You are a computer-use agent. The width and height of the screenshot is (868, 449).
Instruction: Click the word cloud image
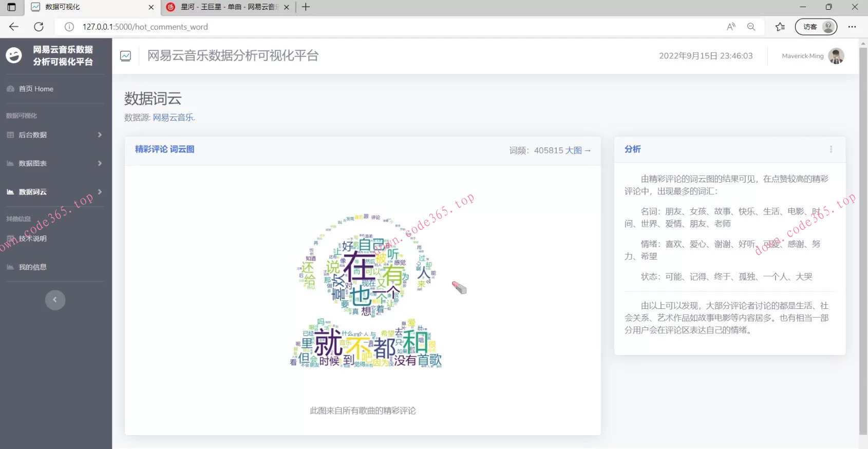tap(366, 290)
